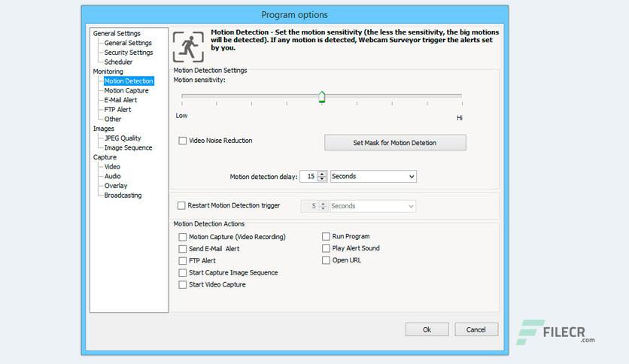Check the Open URL action
Image resolution: width=629 pixels, height=364 pixels.
coord(326,260)
